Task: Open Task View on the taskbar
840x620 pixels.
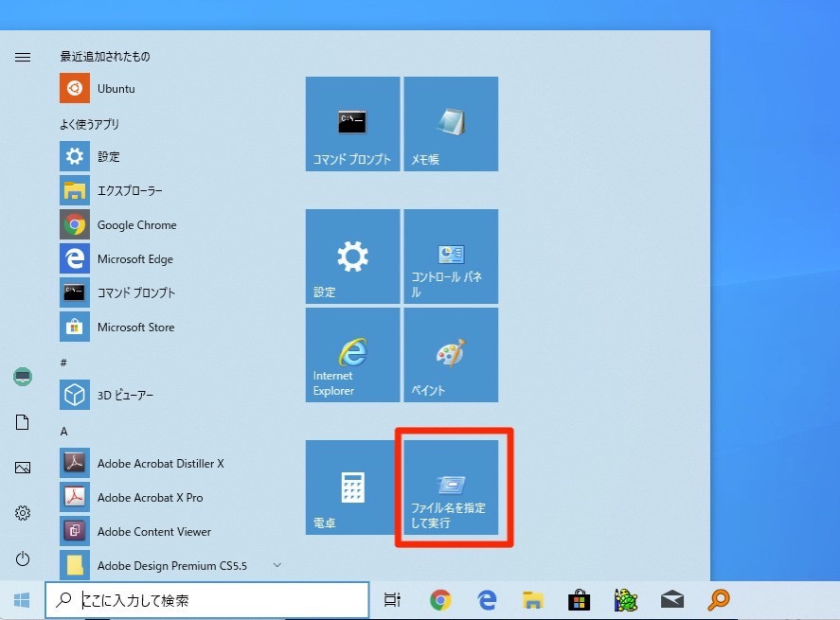Action: (392, 600)
